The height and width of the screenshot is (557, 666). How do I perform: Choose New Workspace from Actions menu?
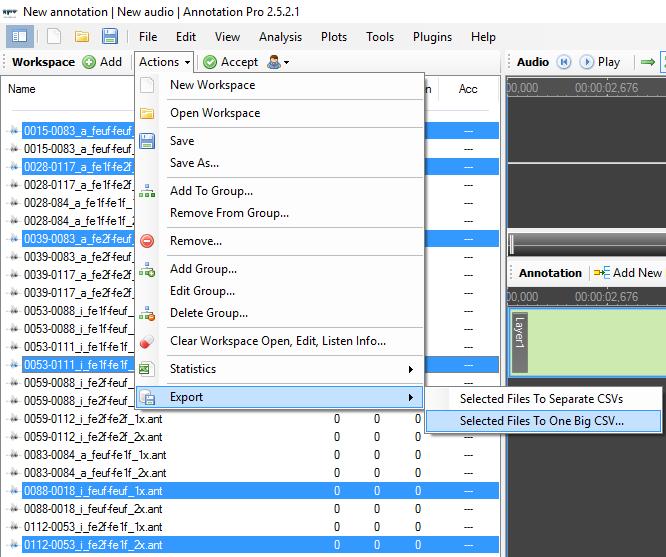coord(279,85)
